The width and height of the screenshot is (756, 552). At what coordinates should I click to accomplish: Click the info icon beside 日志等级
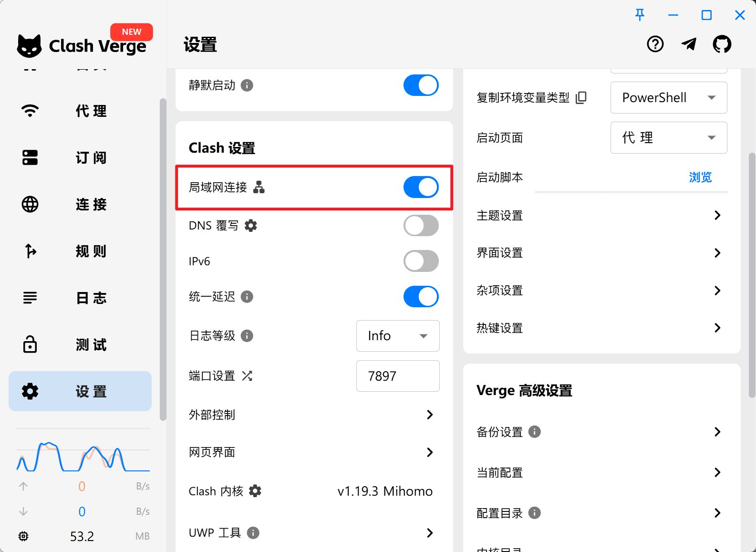click(x=247, y=336)
